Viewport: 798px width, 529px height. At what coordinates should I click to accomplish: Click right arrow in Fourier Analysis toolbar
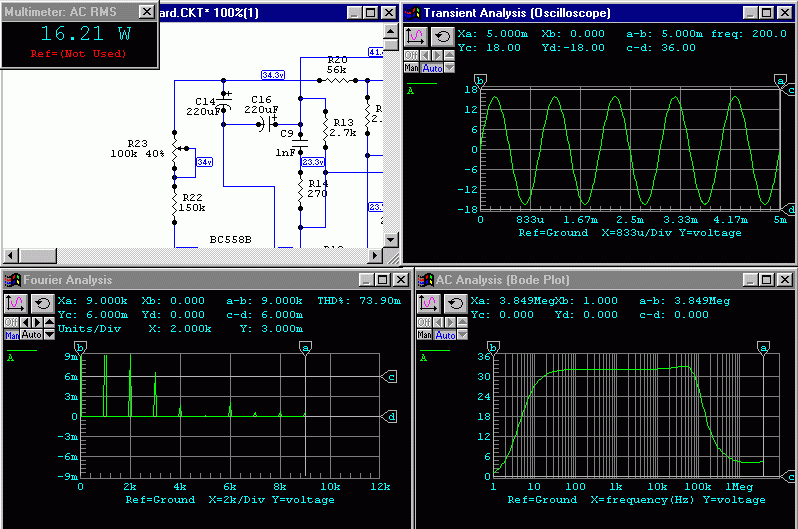tap(37, 322)
